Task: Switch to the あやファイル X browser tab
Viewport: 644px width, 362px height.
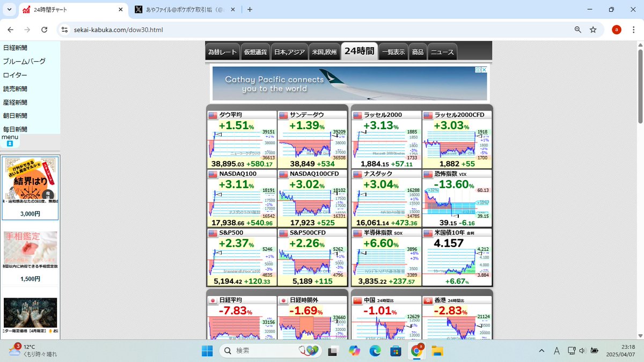Action: point(185,10)
